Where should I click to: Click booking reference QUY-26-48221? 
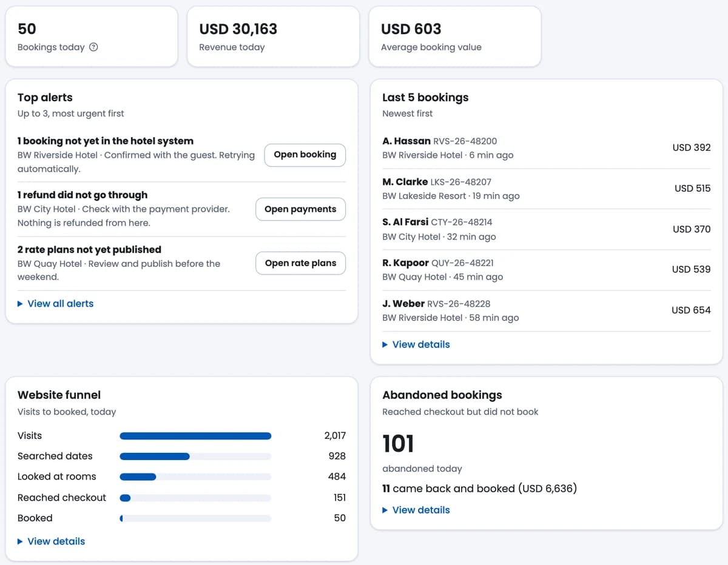coord(462,263)
